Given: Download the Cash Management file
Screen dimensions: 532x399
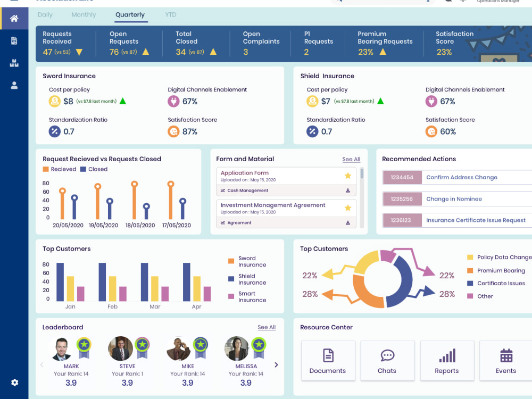Looking at the screenshot, I should coord(347,190).
